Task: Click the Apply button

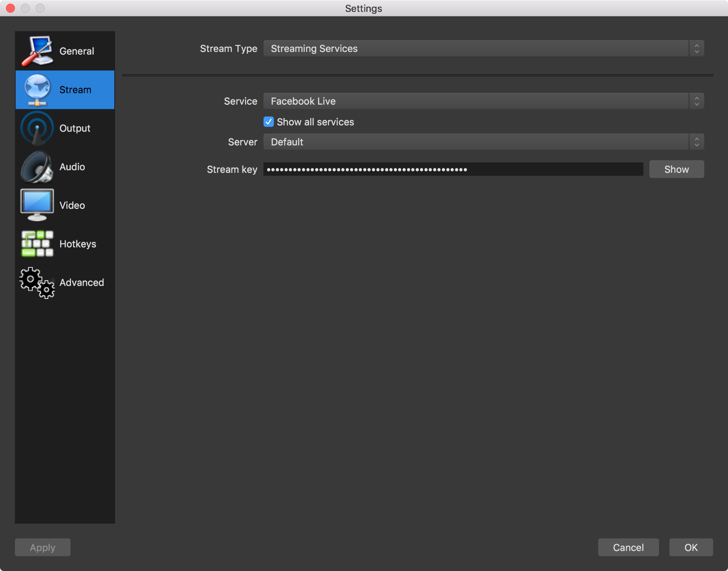Action: [x=43, y=547]
